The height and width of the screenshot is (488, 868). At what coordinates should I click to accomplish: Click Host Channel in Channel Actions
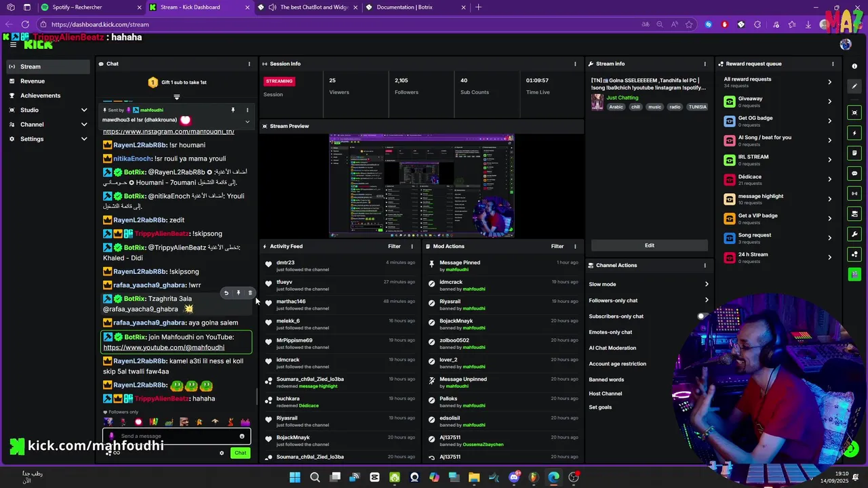point(606,394)
